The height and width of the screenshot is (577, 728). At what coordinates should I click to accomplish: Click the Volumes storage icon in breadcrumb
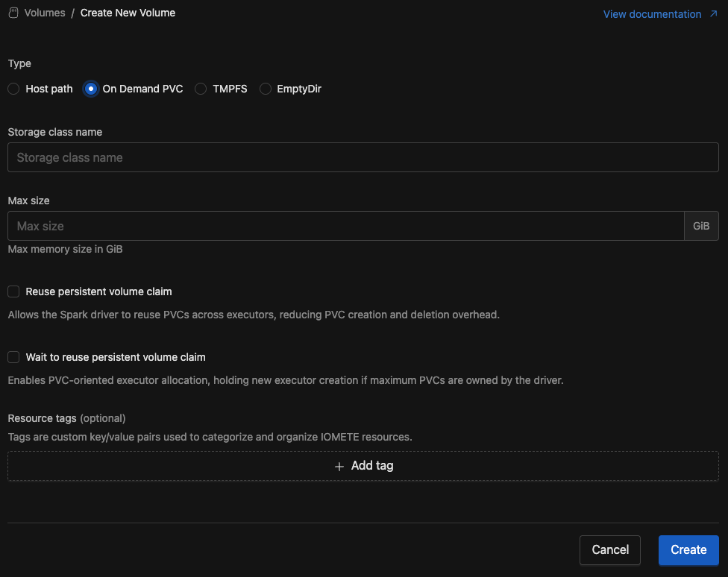pyautogui.click(x=13, y=13)
